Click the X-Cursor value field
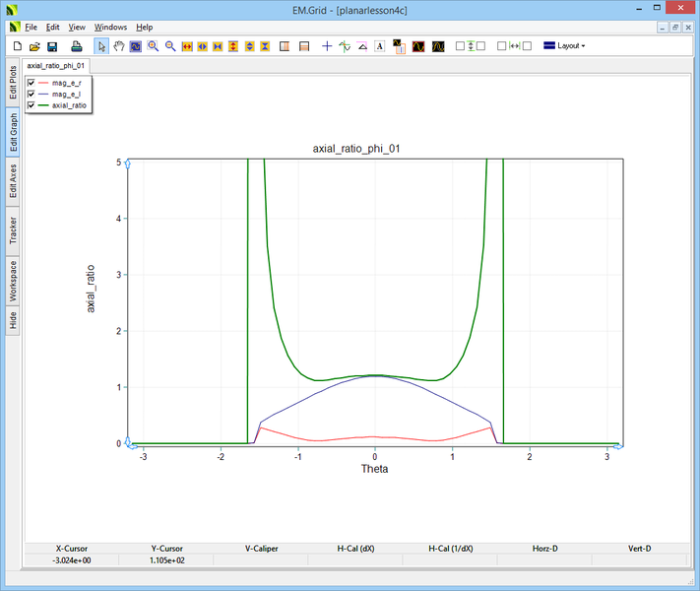Viewport: 700px width, 591px height. 71,559
